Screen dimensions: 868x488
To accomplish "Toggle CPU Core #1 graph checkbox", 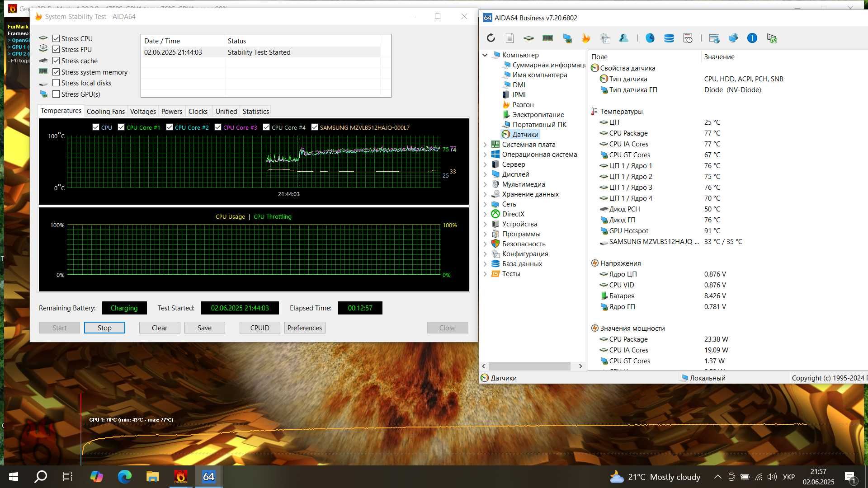I will pyautogui.click(x=121, y=127).
